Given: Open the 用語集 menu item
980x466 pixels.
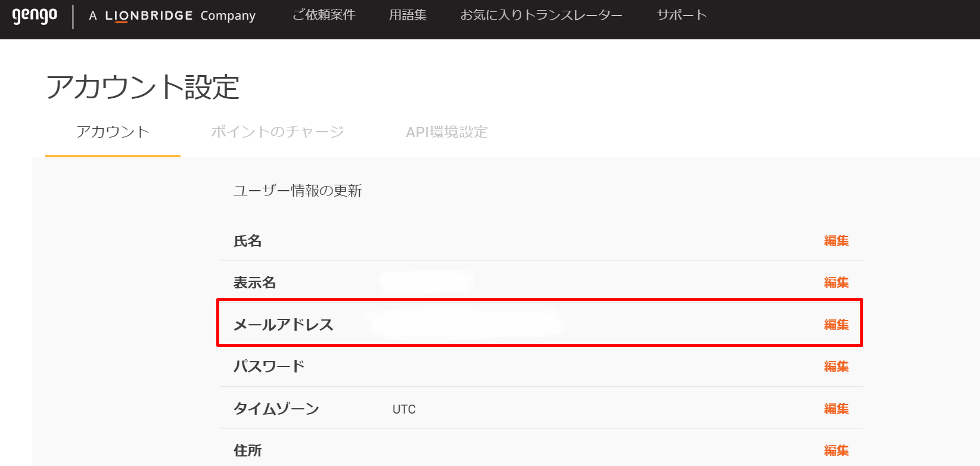Looking at the screenshot, I should point(407,15).
